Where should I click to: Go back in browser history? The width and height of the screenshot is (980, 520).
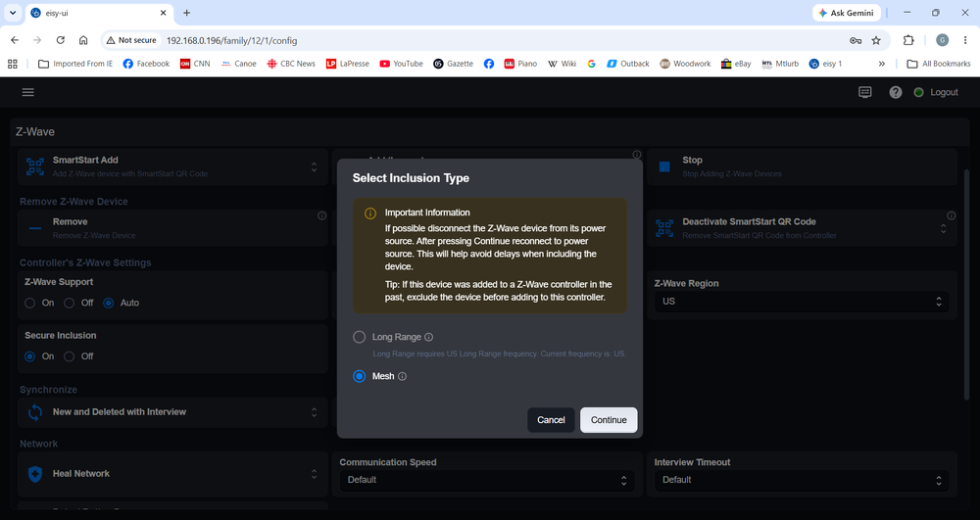[x=15, y=40]
